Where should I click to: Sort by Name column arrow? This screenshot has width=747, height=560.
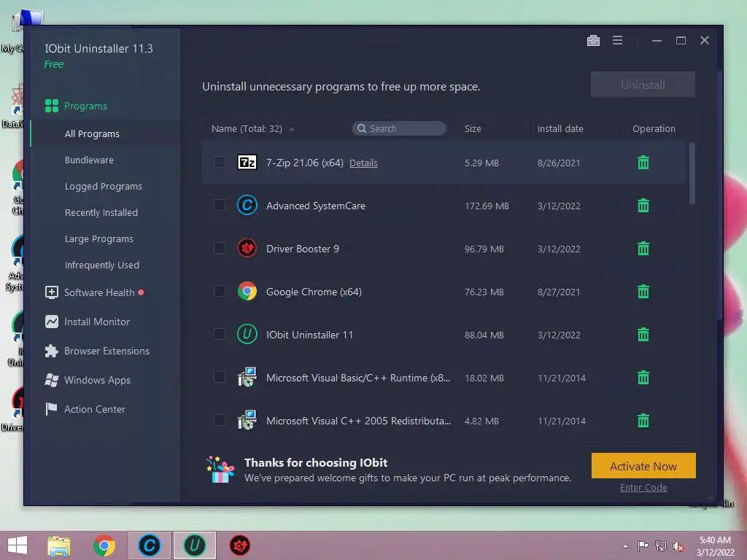[292, 129]
